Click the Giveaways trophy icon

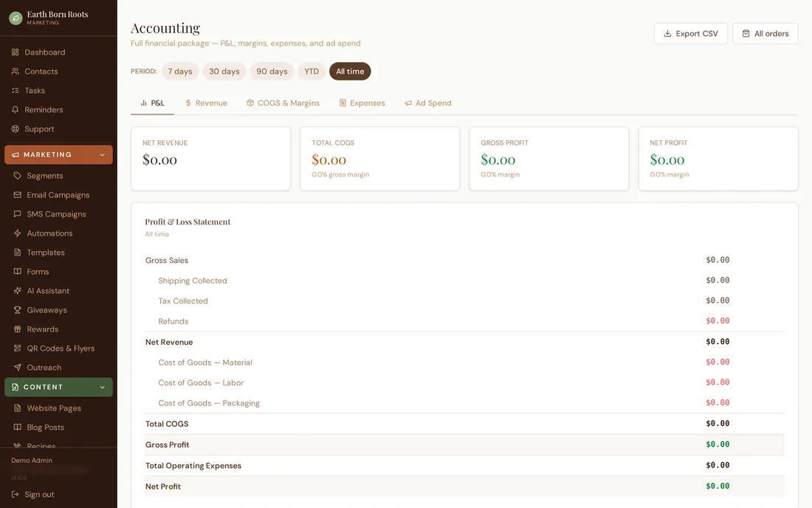17,309
